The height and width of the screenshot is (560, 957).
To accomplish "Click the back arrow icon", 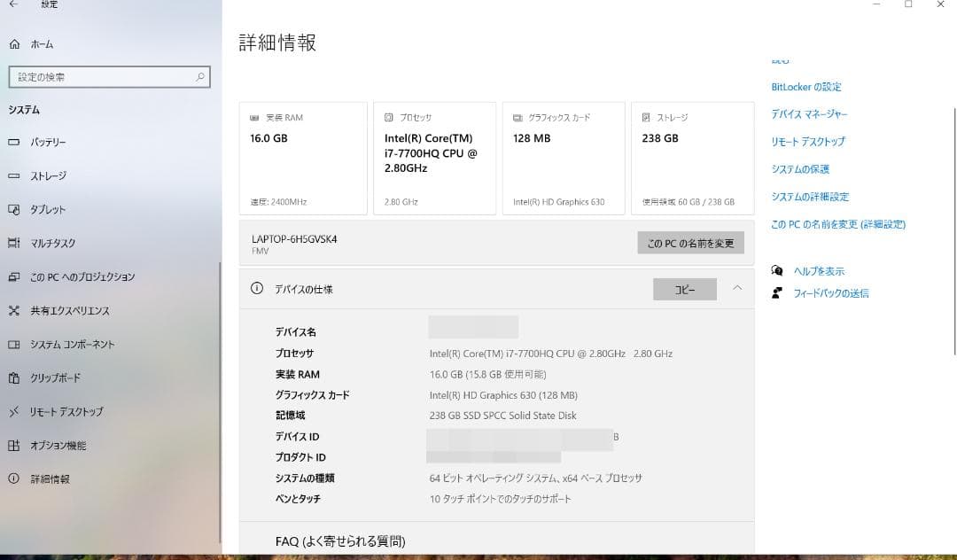I will point(13,4).
